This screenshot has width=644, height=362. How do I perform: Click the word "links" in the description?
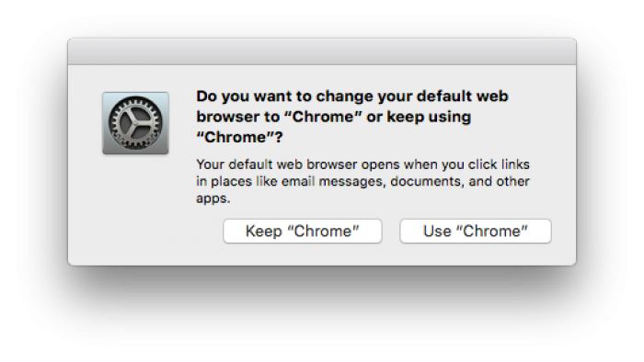(515, 164)
